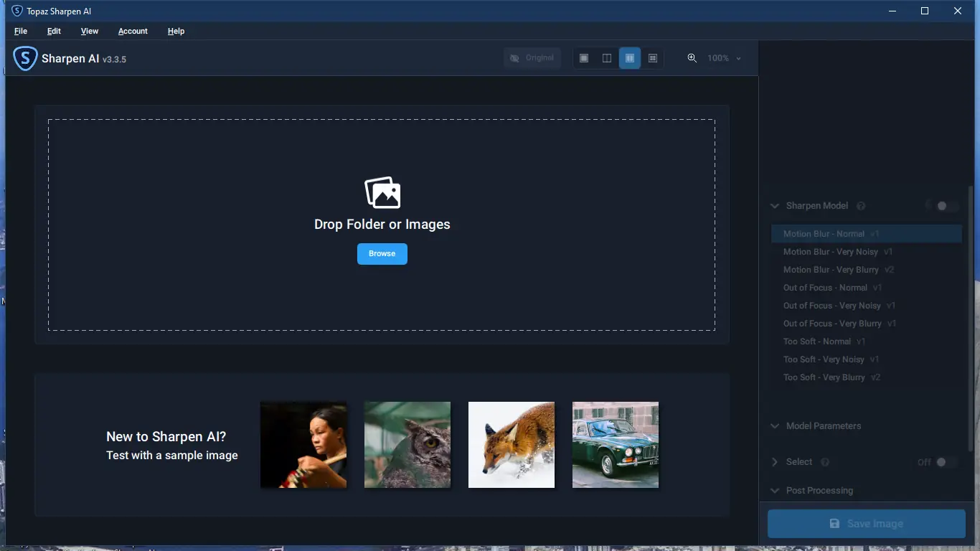
Task: Click the Topaz Sharpen AI title bar icon
Action: point(17,11)
